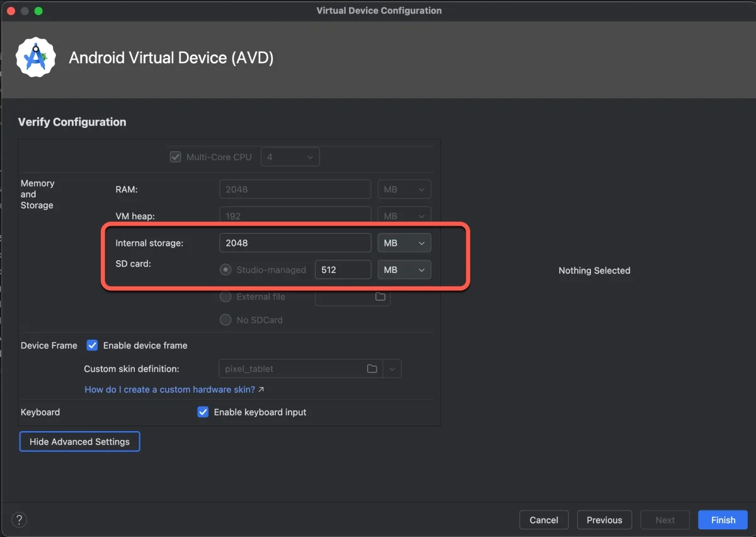Open the help question mark icon
This screenshot has height=537, width=756.
pyautogui.click(x=20, y=520)
